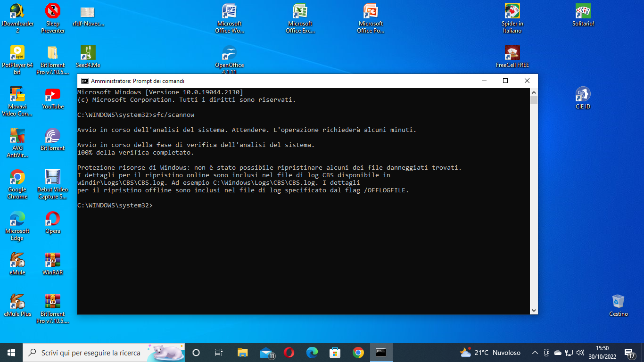Image resolution: width=644 pixels, height=362 pixels.
Task: Open the 21°C Nuvoloso weather widget
Action: click(x=490, y=353)
